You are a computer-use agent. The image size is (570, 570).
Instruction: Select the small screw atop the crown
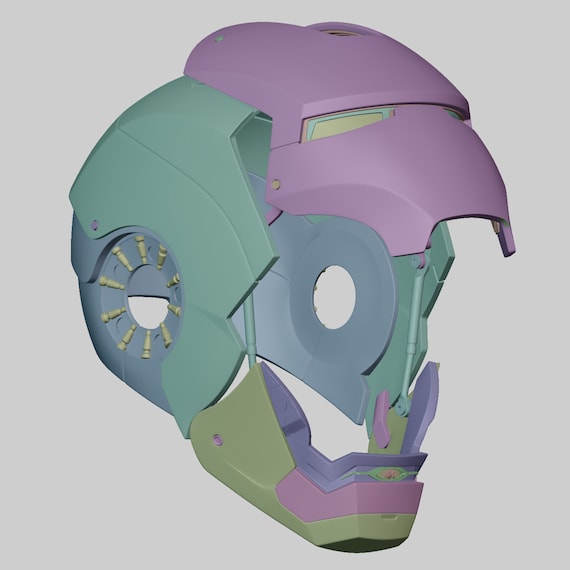[x=218, y=39]
